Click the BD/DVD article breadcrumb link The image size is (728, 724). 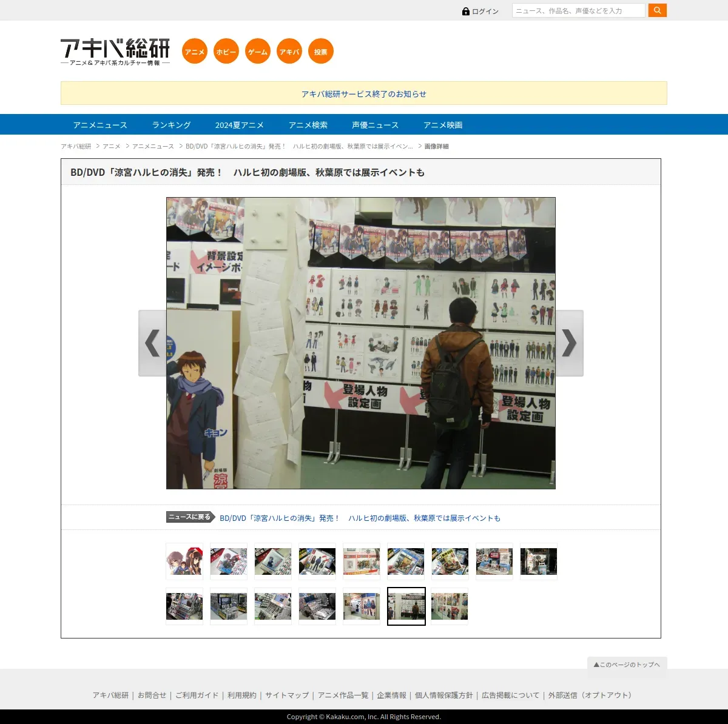[299, 146]
